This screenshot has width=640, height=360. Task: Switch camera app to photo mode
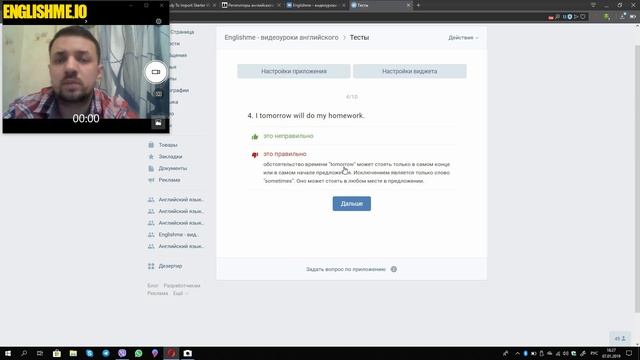[x=158, y=94]
